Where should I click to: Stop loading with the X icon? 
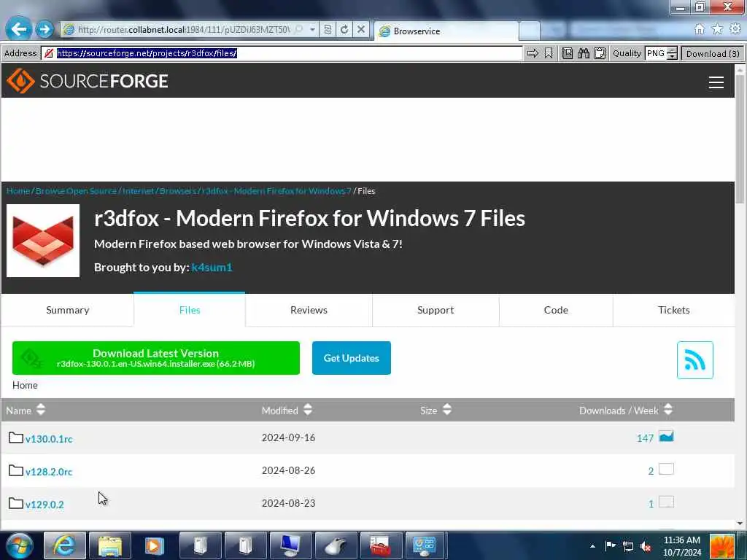tap(361, 29)
